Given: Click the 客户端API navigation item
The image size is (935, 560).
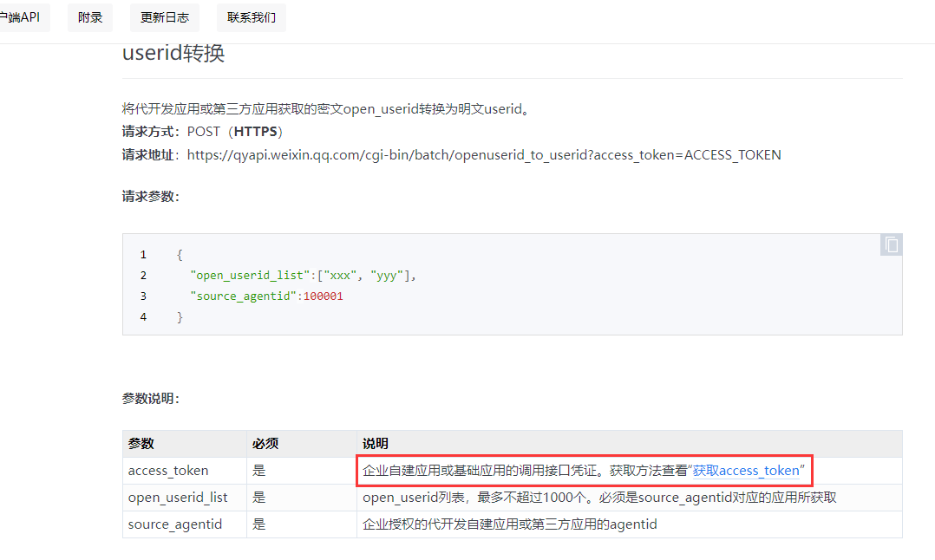Looking at the screenshot, I should [19, 16].
